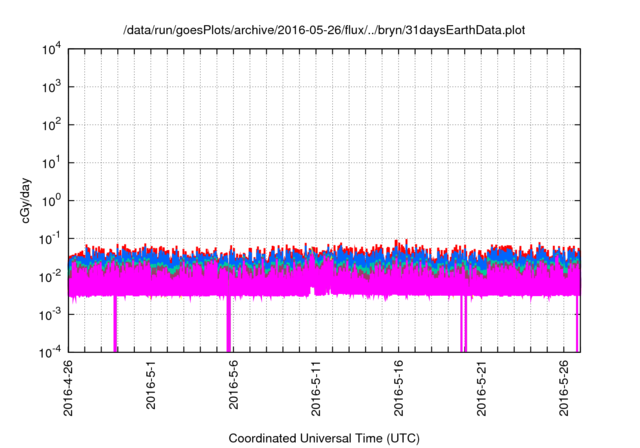Click the plot title file path text

[x=324, y=30]
